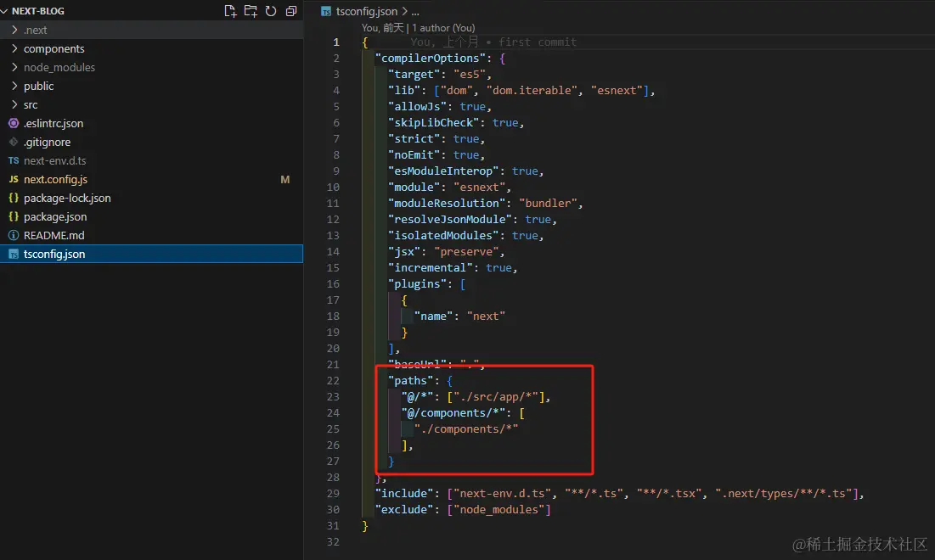Click the "include" key on line 29
This screenshot has height=560, width=935.
click(x=404, y=493)
